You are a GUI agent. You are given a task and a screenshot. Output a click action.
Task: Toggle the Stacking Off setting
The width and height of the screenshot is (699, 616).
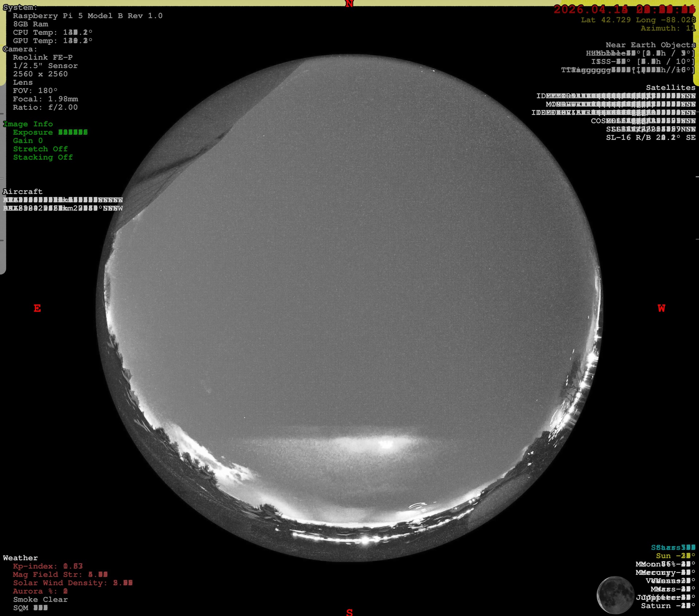pos(43,157)
